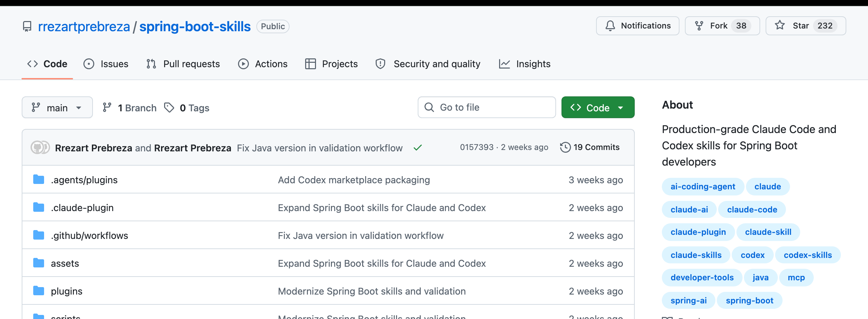This screenshot has width=868, height=319.
Task: Open the .github/workflows folder name
Action: [x=90, y=236]
